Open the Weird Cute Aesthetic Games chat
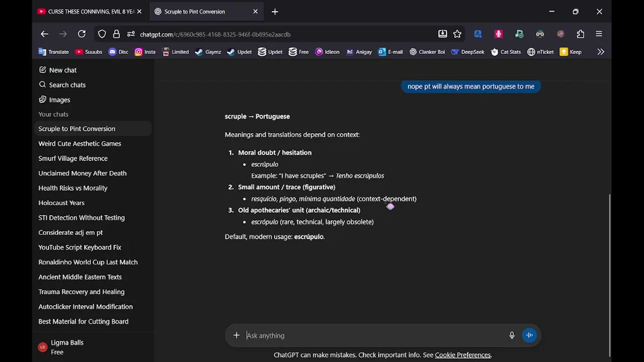The height and width of the screenshot is (362, 644). point(93,144)
